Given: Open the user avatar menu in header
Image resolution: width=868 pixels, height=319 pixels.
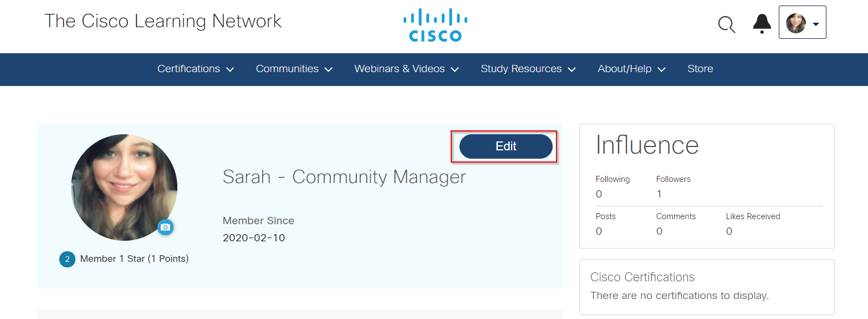Looking at the screenshot, I should (x=802, y=23).
